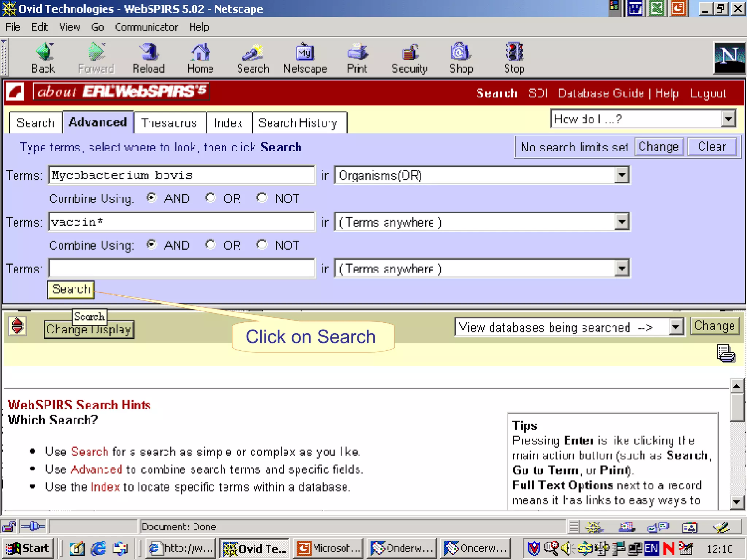Switch to the Thesaurus tab
The width and height of the screenshot is (747, 560).
click(x=169, y=123)
